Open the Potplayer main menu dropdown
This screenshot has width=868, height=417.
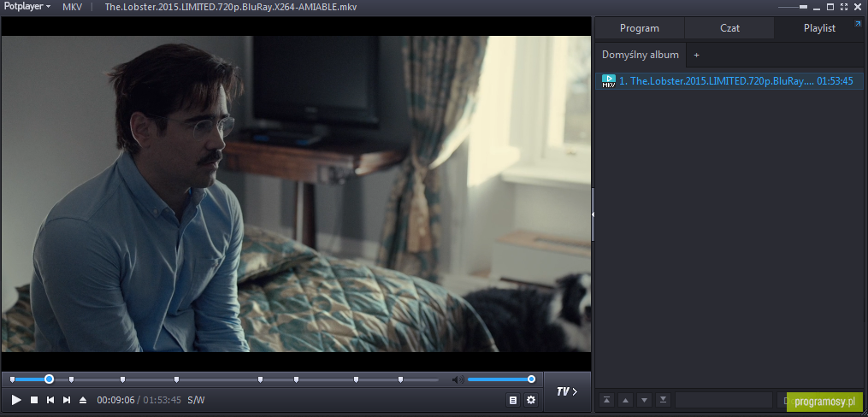click(x=27, y=7)
